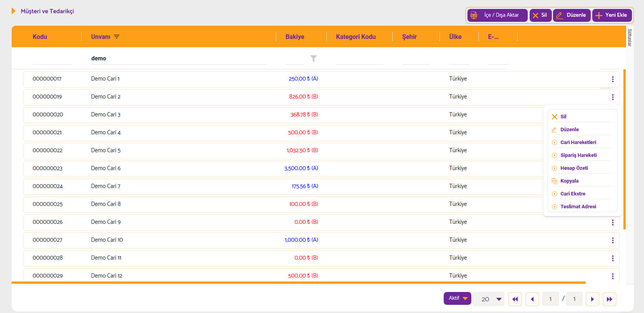
Task: Click code 000000025
Action: pos(47,204)
